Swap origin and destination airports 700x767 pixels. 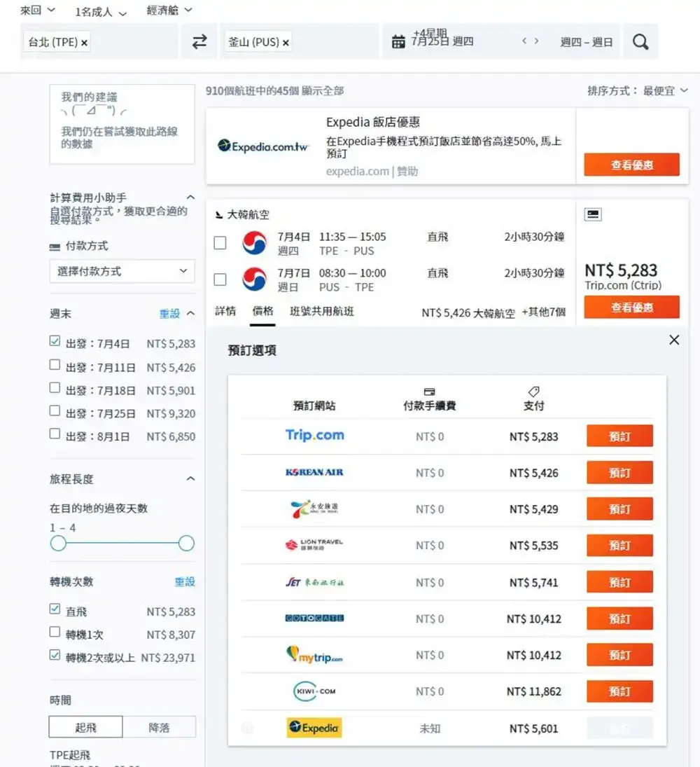click(199, 42)
